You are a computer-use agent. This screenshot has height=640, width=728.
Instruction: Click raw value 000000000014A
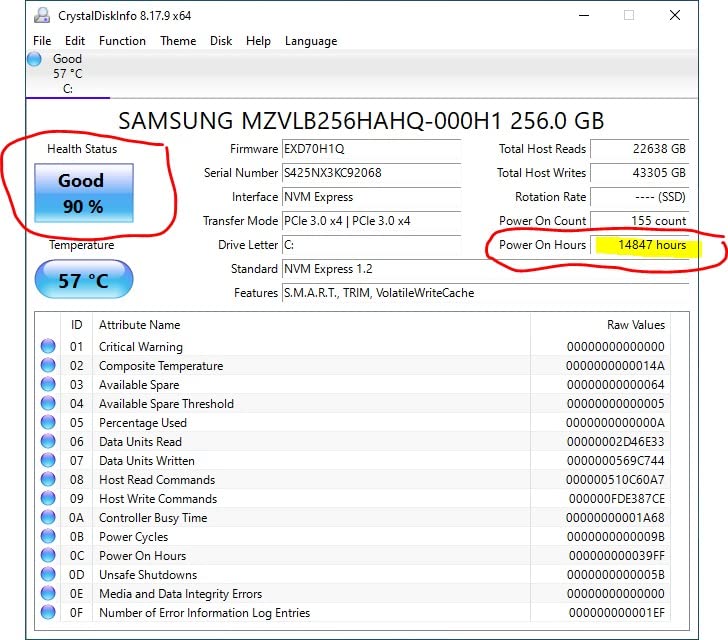(615, 366)
